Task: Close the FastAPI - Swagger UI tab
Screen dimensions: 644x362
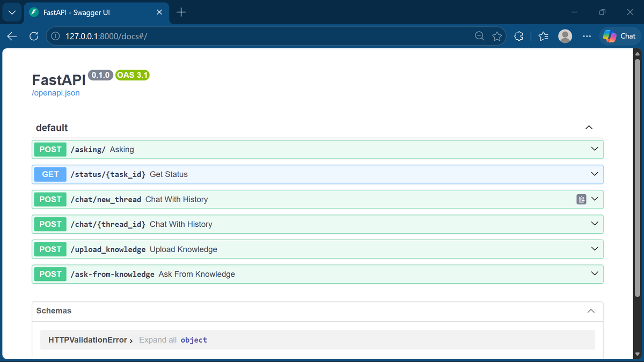Action: point(159,12)
